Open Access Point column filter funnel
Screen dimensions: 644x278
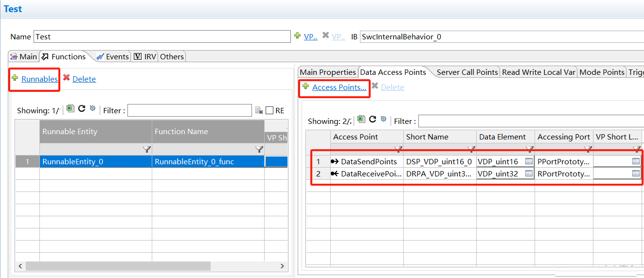[x=398, y=149]
